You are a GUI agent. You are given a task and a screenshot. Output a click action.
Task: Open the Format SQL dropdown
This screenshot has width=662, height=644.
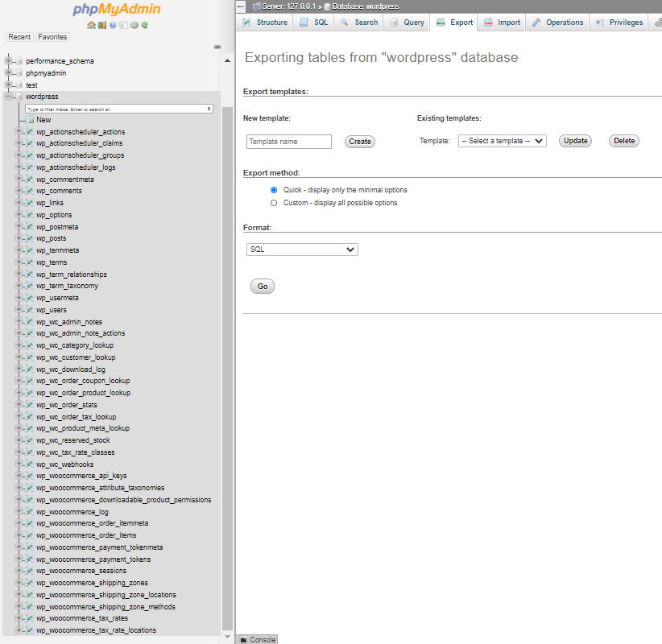point(302,250)
